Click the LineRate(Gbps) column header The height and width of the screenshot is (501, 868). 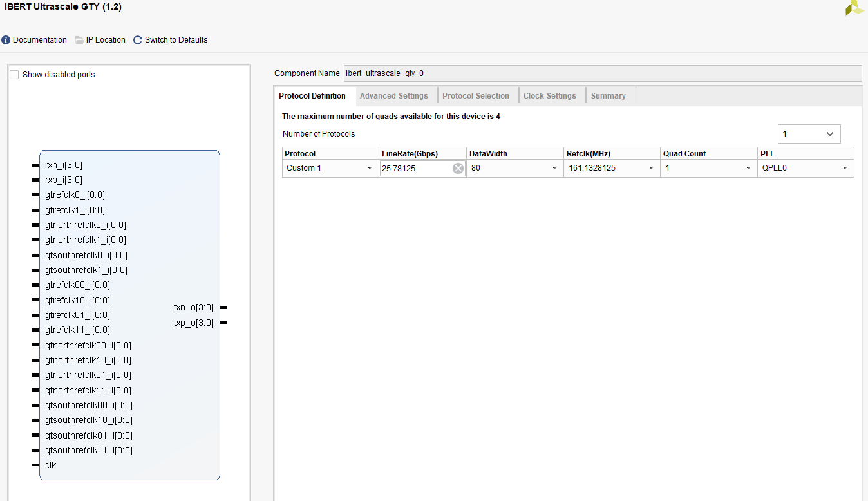click(x=422, y=154)
